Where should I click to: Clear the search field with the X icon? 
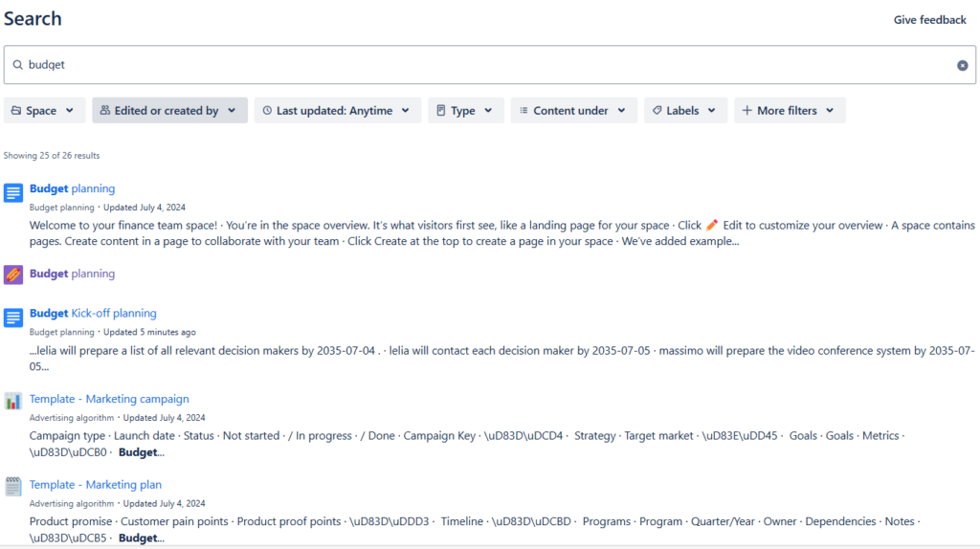coord(962,65)
